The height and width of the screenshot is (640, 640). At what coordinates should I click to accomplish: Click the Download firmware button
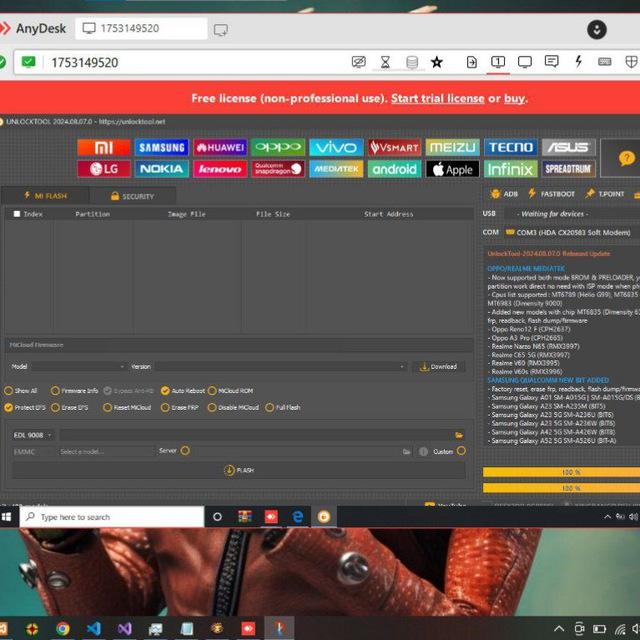[x=439, y=367]
